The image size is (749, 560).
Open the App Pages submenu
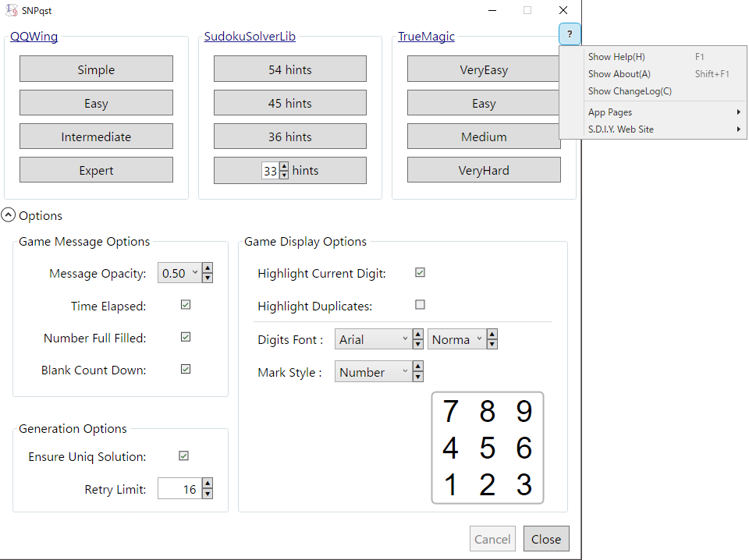coord(665,112)
